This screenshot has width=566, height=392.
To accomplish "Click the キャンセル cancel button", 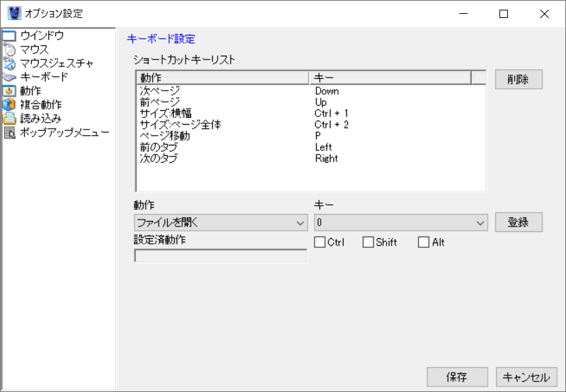I will [x=527, y=377].
